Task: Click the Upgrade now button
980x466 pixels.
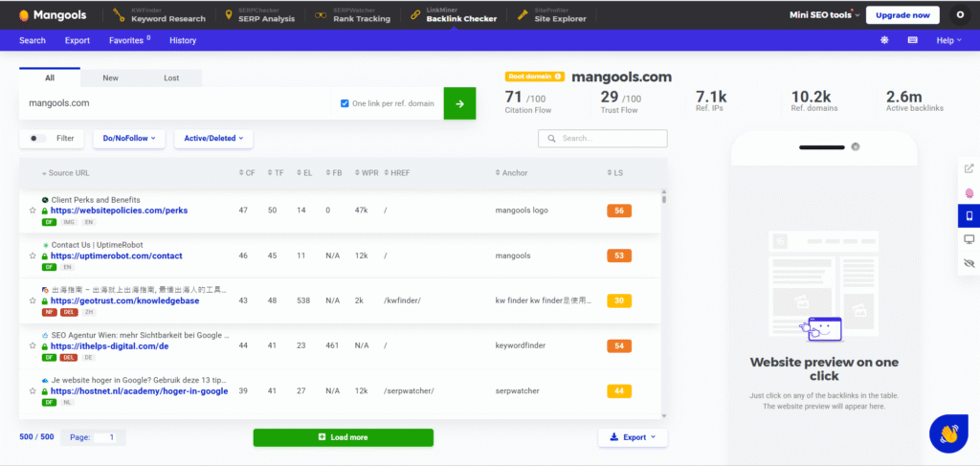Action: pyautogui.click(x=902, y=15)
